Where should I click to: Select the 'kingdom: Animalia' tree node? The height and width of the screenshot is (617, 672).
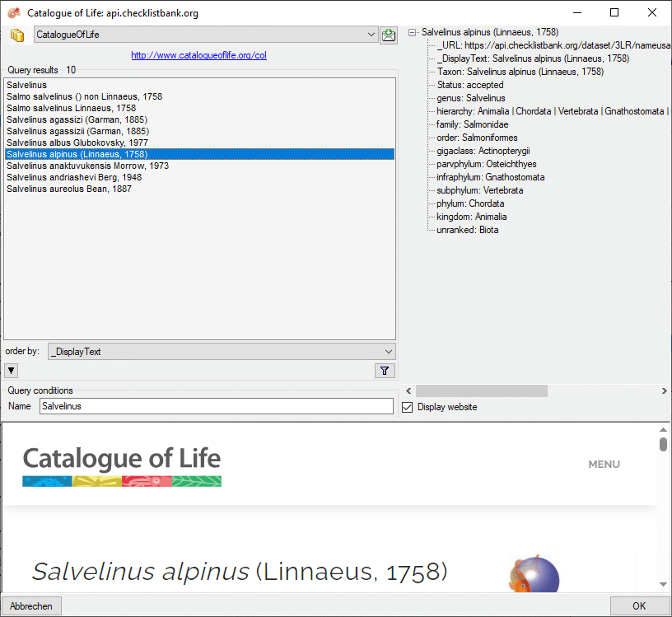click(471, 217)
